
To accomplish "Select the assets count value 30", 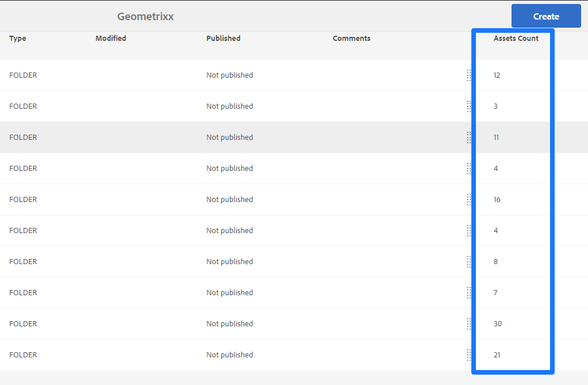I will (498, 324).
